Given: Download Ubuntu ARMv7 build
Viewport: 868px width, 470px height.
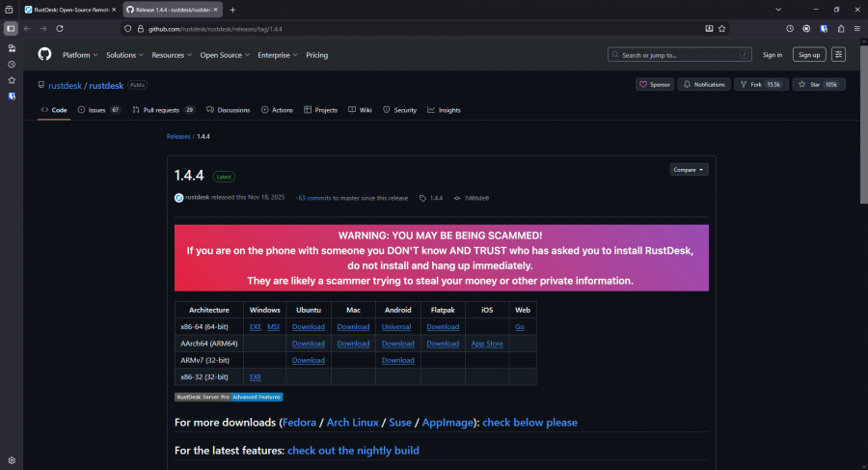Looking at the screenshot, I should [309, 360].
